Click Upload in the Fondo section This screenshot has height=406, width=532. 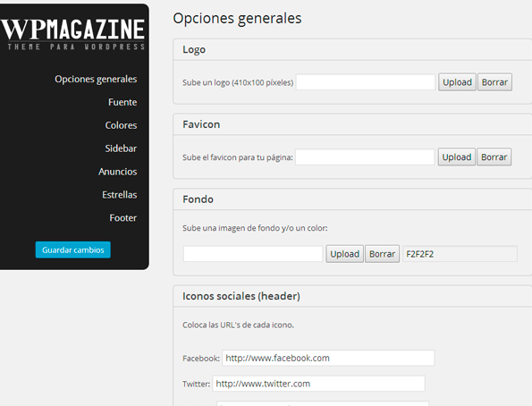(345, 254)
